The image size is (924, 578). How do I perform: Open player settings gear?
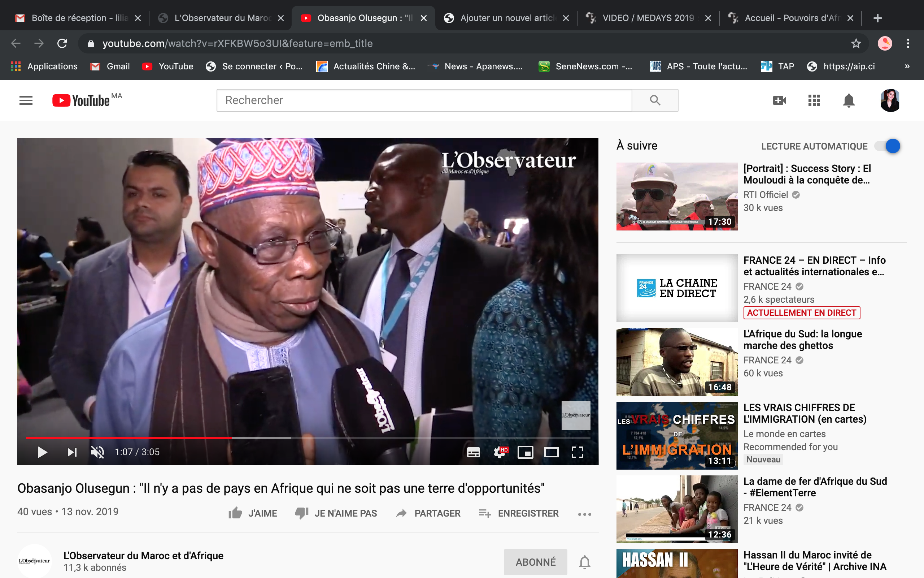500,452
